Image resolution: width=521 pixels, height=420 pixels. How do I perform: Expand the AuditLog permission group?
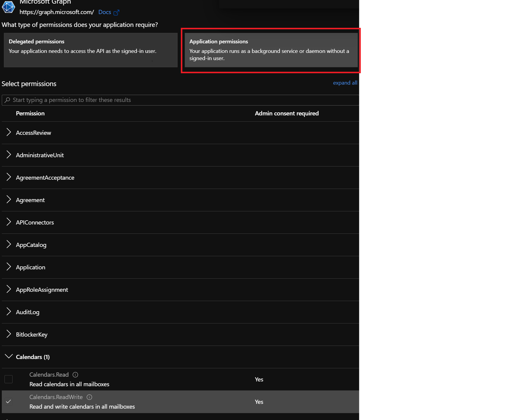[x=9, y=312]
